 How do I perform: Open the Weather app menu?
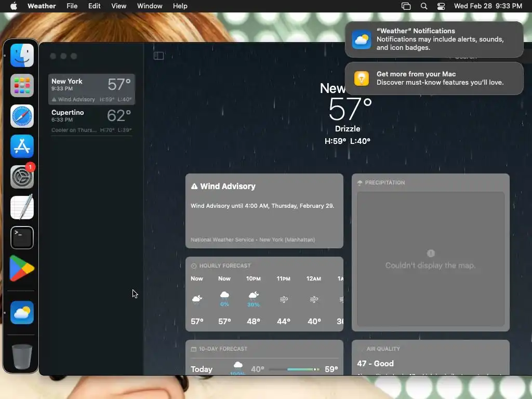tap(42, 6)
